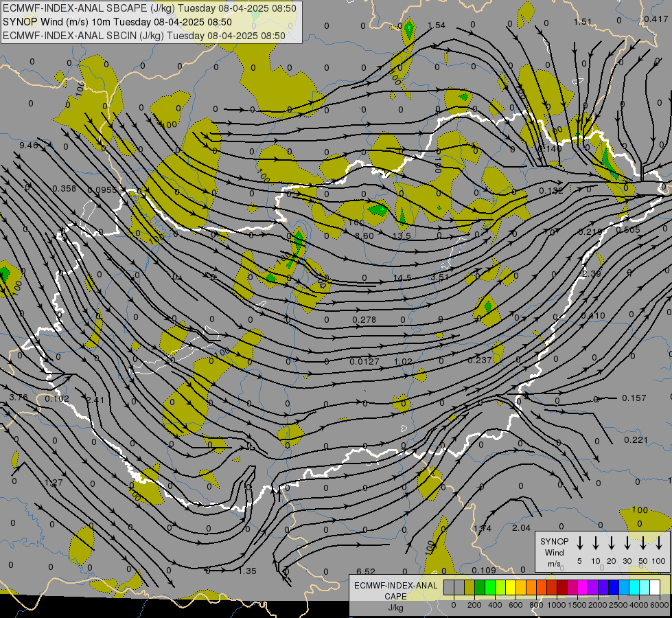The height and width of the screenshot is (618, 672).
Task: Click the map value 3.76
Action: point(19,398)
